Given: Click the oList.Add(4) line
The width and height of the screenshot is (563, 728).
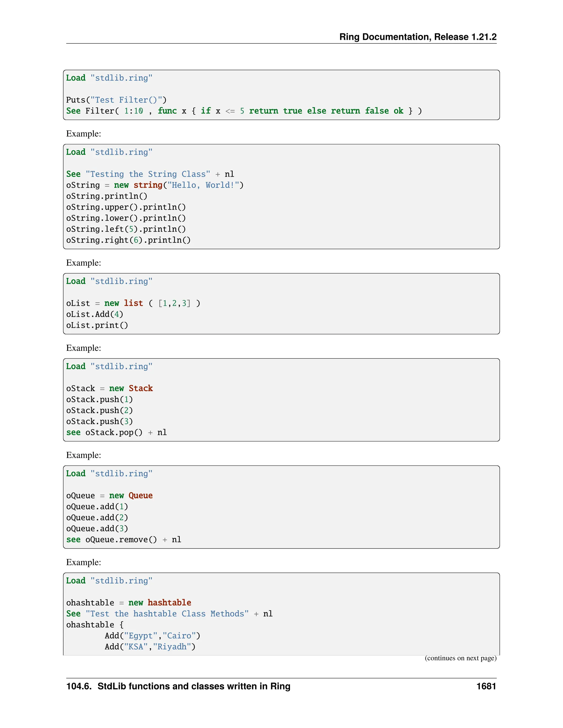Looking at the screenshot, I should tap(94, 314).
